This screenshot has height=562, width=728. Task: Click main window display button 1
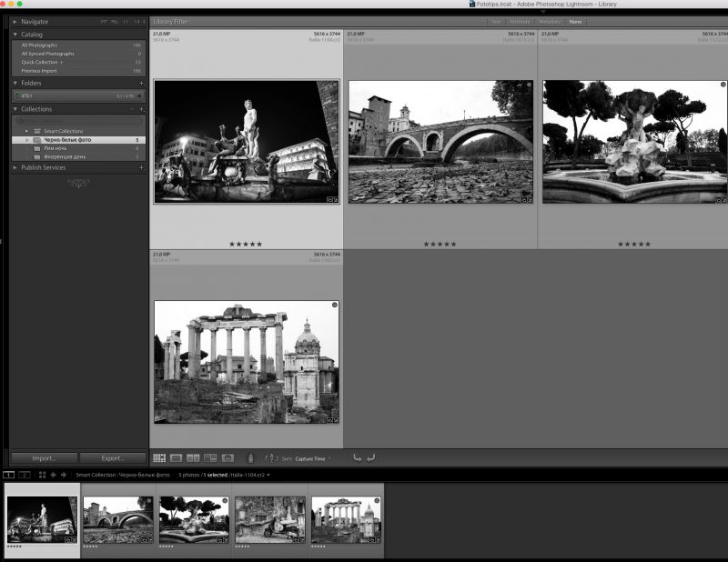[9, 475]
